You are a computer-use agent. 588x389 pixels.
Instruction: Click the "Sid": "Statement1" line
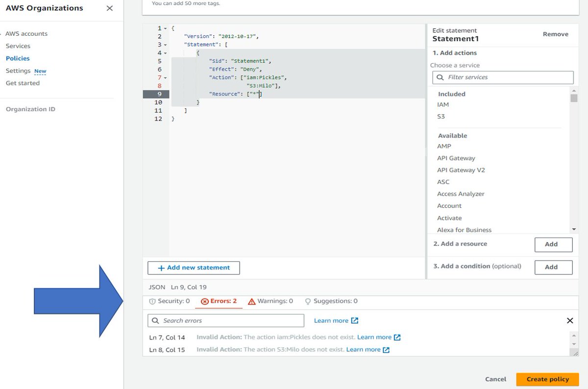240,61
